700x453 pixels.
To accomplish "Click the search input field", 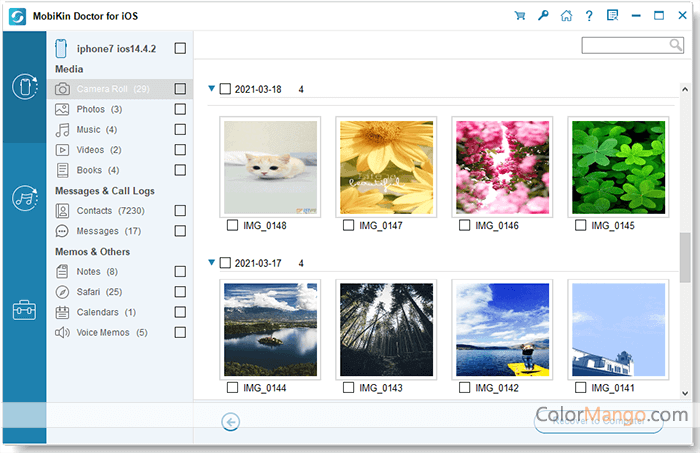I will 626,45.
